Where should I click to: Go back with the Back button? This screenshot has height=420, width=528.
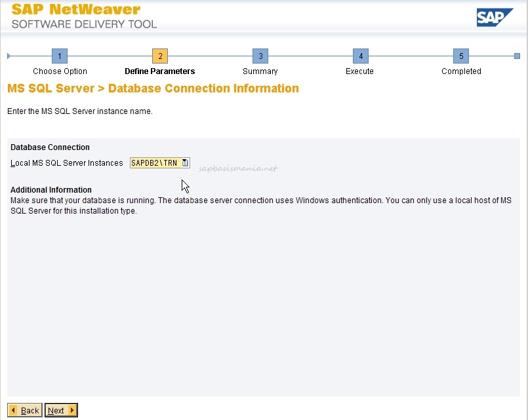tap(24, 410)
